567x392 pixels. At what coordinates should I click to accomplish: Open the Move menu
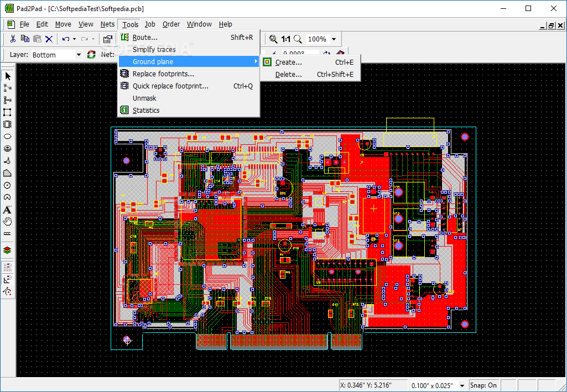pyautogui.click(x=63, y=24)
